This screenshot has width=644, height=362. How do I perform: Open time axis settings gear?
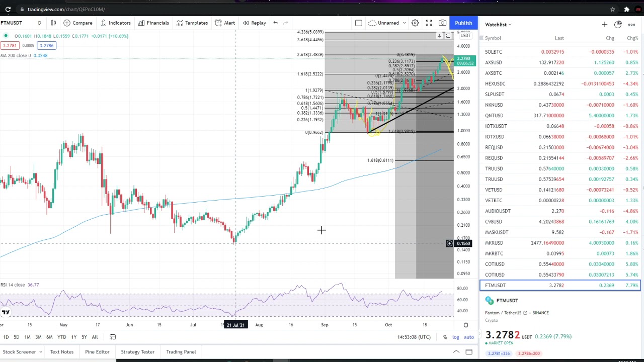(x=466, y=325)
